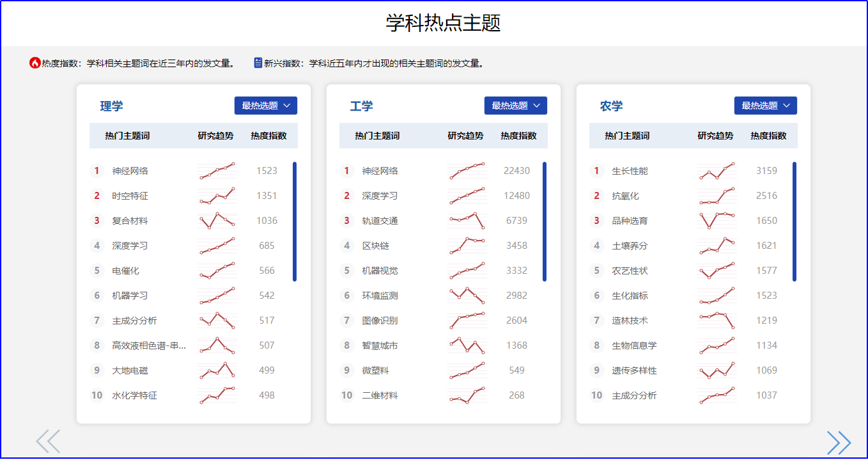
Task: Open the 最热选题 dropdown in 工学 card
Action: [516, 106]
